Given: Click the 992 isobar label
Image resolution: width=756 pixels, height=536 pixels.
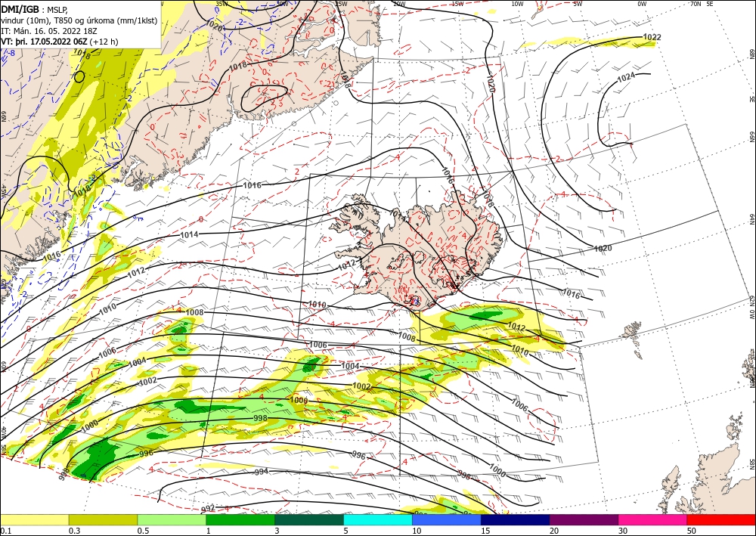Looking at the screenshot, I should pyautogui.click(x=208, y=509).
